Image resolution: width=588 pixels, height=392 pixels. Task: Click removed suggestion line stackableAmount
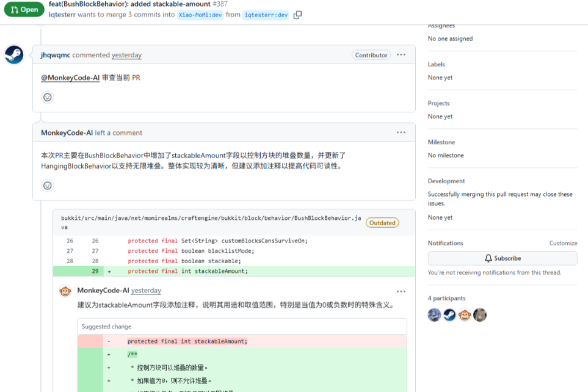coord(242,341)
